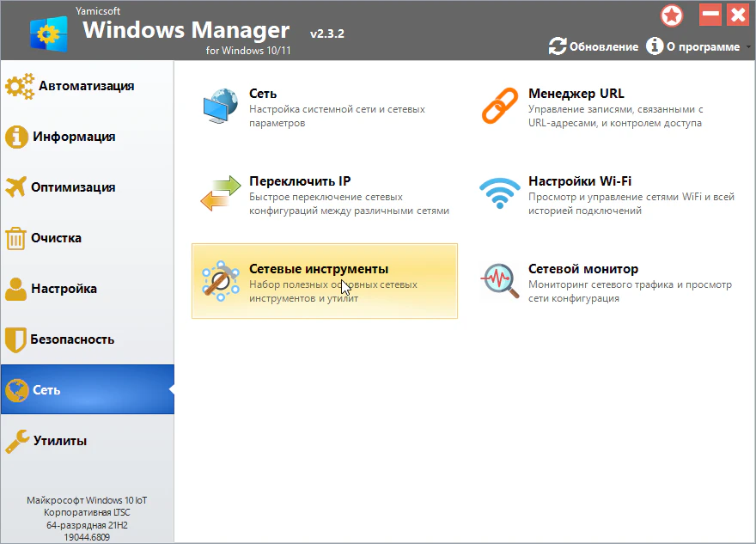Click the Переключить IP arrows icon
The height and width of the screenshot is (544, 756).
[220, 195]
